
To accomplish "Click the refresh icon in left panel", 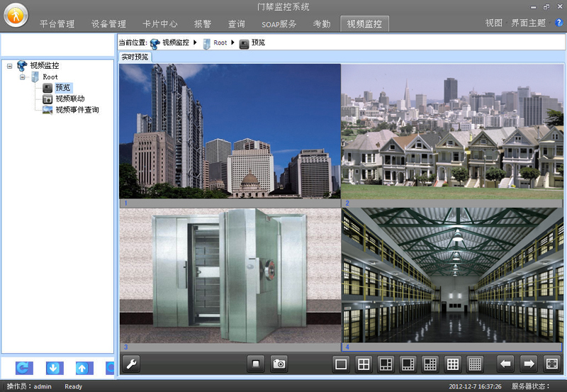I will (x=24, y=368).
